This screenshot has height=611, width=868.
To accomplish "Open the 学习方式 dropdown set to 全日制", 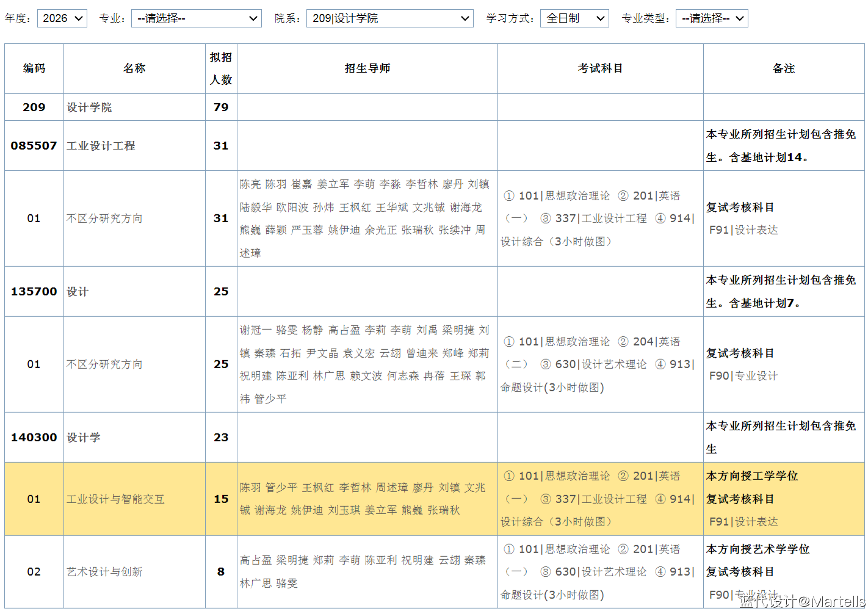I will click(x=574, y=18).
